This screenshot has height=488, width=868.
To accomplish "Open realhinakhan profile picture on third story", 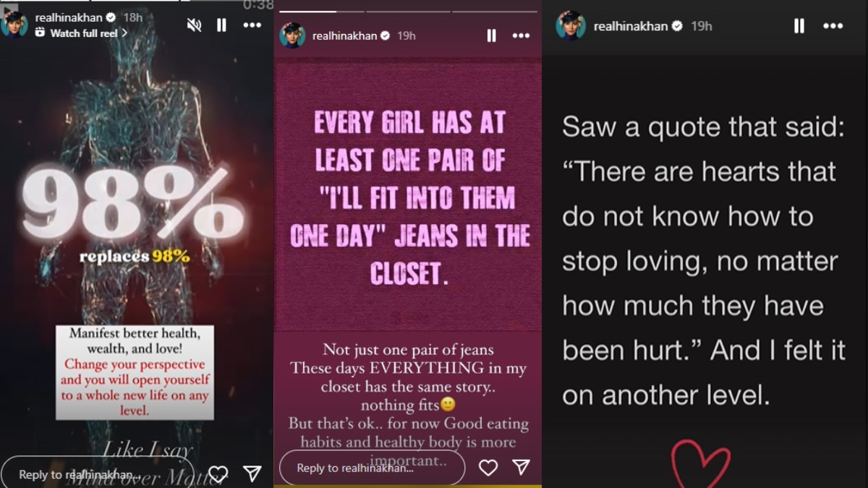I will click(570, 25).
